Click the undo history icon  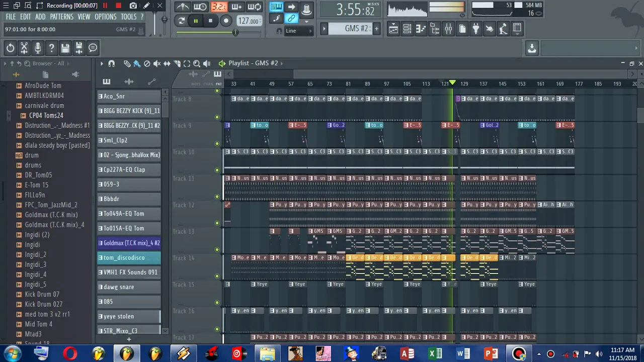(10, 48)
